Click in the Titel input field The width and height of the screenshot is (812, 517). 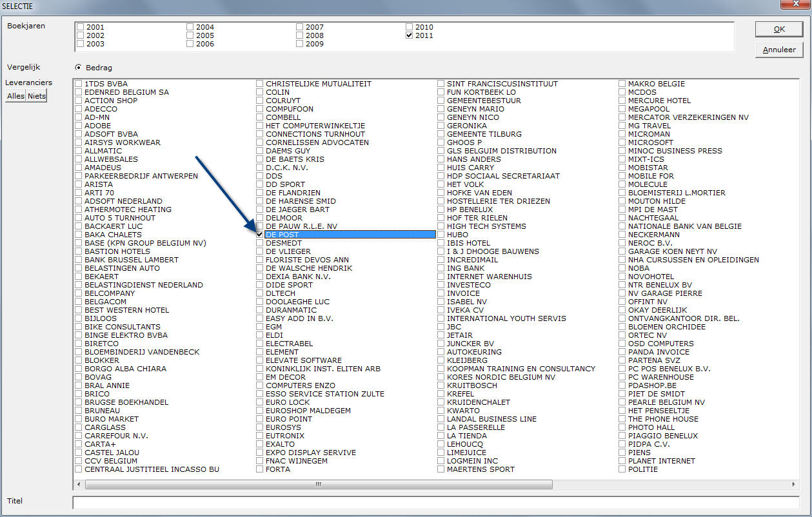(x=435, y=502)
